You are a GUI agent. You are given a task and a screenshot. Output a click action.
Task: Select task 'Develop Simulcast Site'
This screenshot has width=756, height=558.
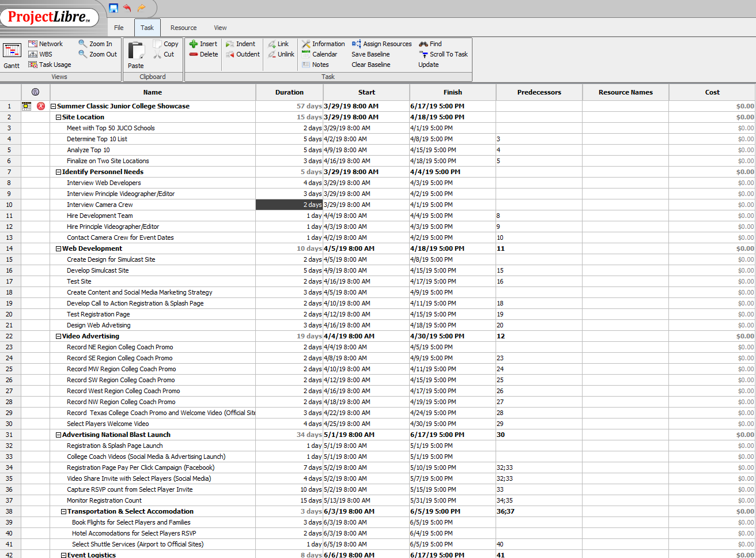98,270
